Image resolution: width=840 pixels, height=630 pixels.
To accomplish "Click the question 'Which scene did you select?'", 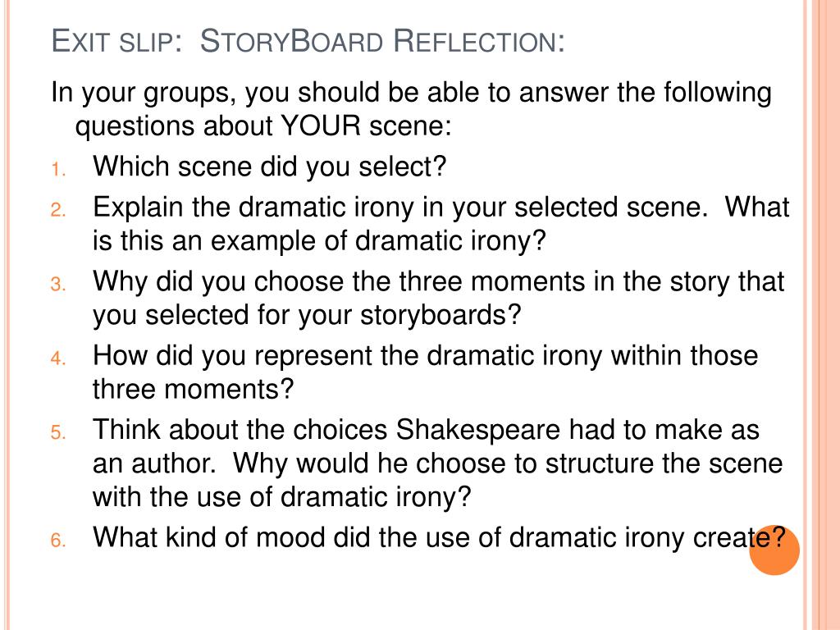I will pos(269,167).
